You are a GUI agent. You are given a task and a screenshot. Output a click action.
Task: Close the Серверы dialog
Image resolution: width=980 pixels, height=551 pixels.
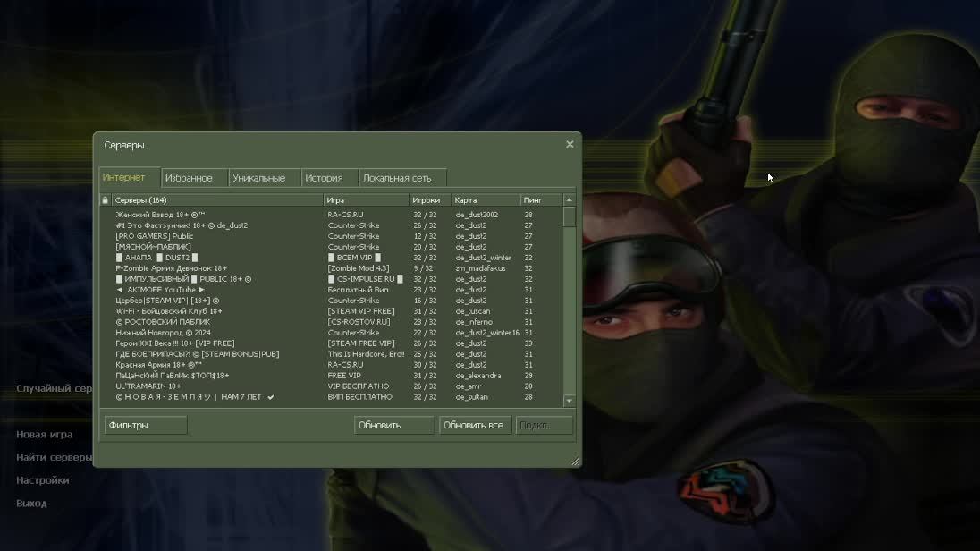570,145
